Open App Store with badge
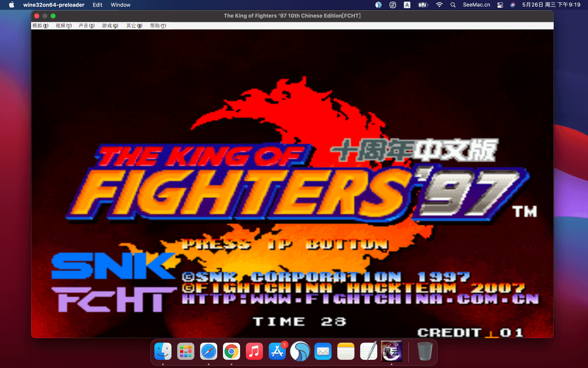 click(277, 351)
